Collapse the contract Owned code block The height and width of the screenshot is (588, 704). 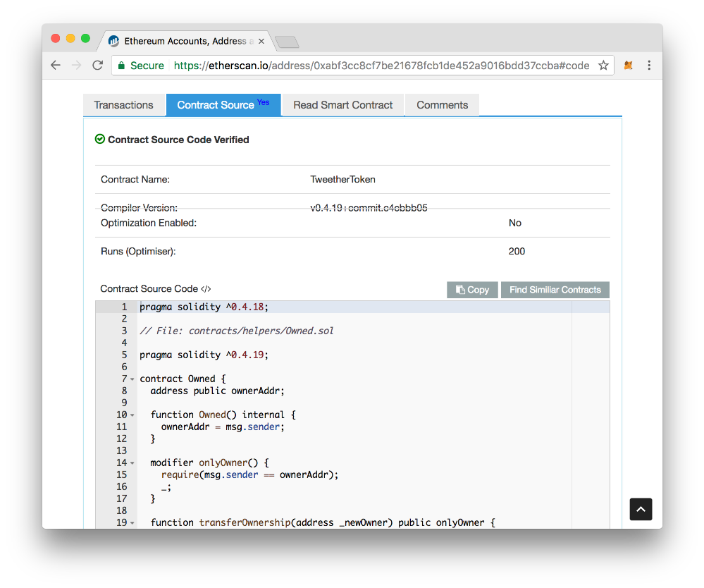(x=132, y=379)
